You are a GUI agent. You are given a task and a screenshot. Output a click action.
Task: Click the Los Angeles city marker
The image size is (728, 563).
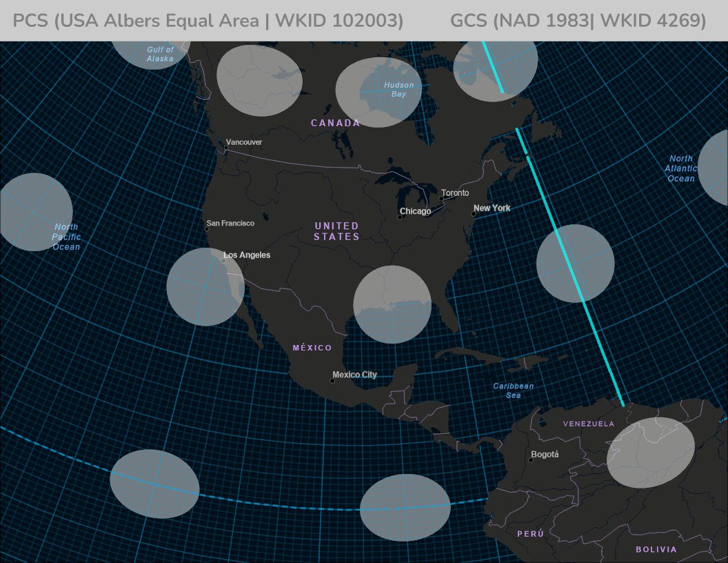[x=223, y=261]
